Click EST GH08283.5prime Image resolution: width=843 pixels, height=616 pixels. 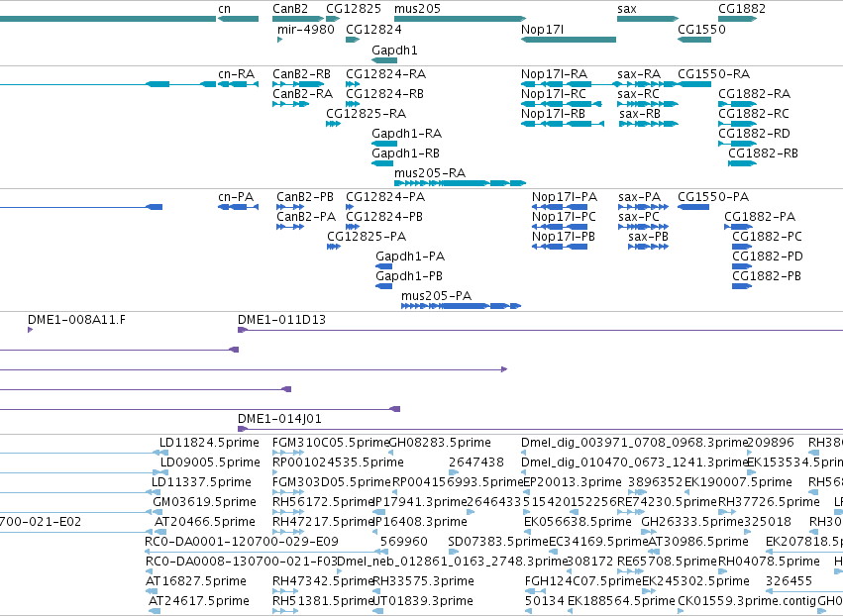[440, 443]
